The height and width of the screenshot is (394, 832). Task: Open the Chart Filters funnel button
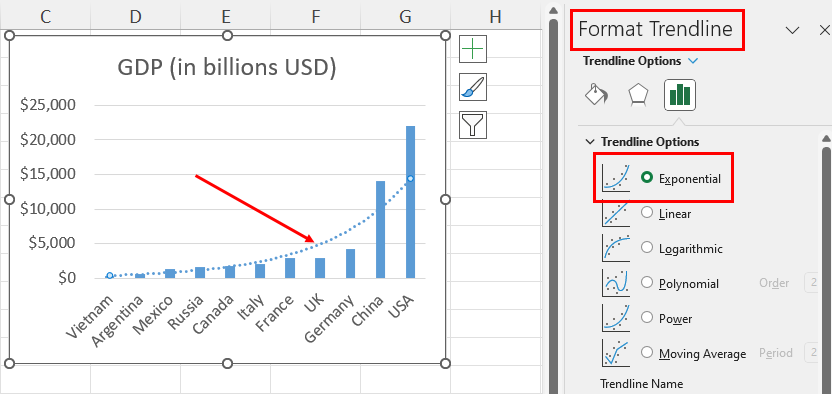pyautogui.click(x=473, y=125)
